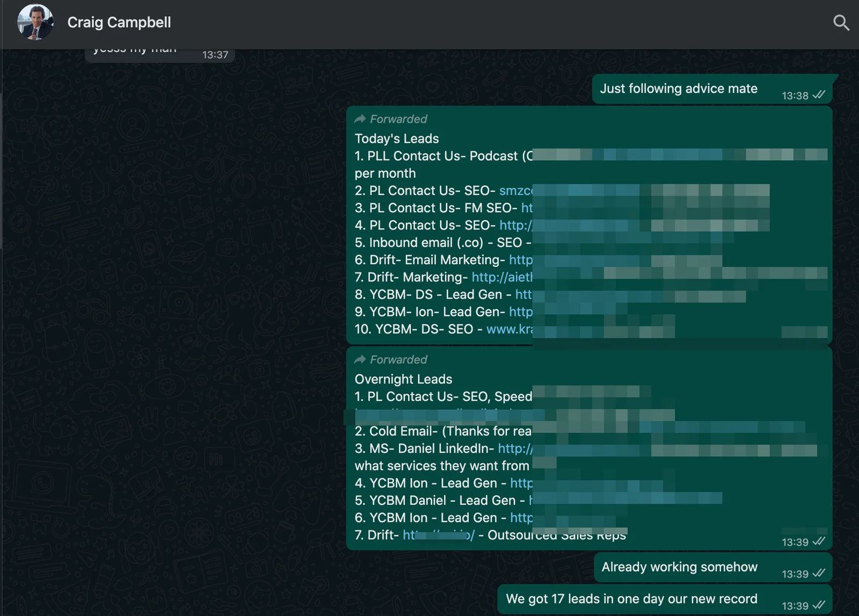Click the 'what services they want from' line
859x616 pixels.
point(442,466)
